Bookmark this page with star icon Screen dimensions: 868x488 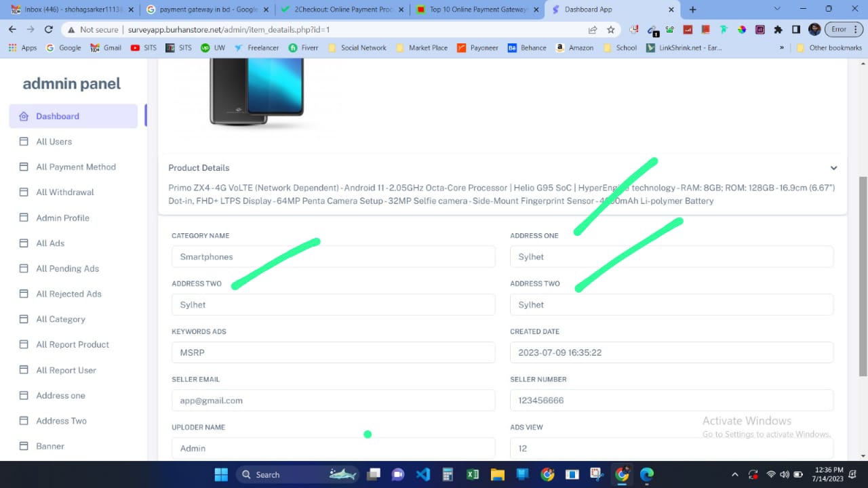pos(610,30)
